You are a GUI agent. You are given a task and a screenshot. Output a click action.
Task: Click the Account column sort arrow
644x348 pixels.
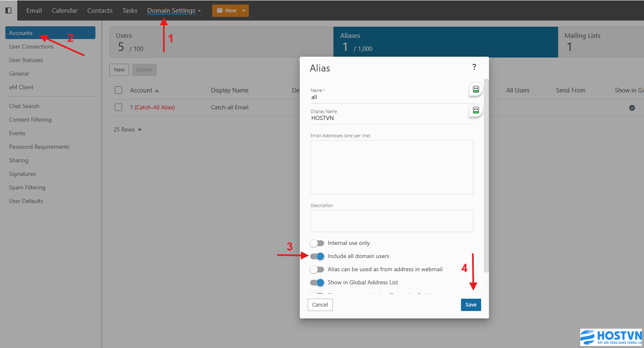[x=157, y=91]
